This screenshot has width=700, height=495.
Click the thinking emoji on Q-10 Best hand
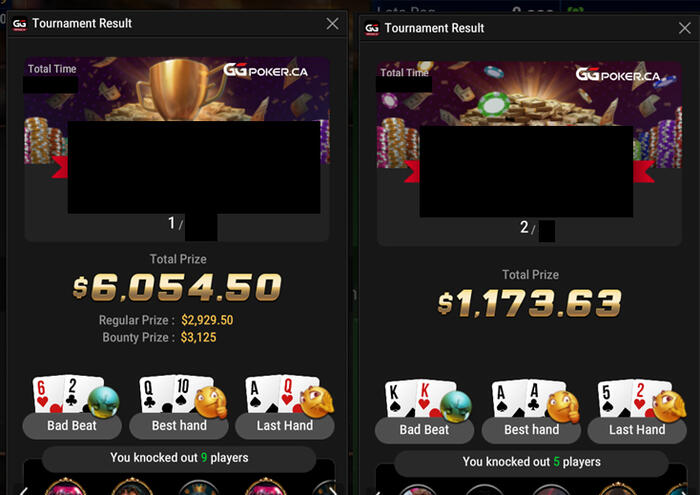[x=211, y=402]
